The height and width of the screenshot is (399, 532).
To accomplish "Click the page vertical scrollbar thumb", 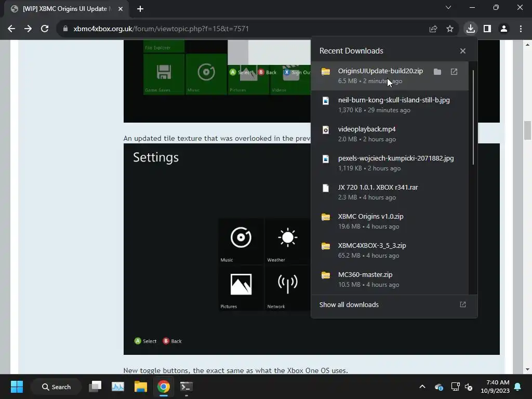I will point(527,130).
